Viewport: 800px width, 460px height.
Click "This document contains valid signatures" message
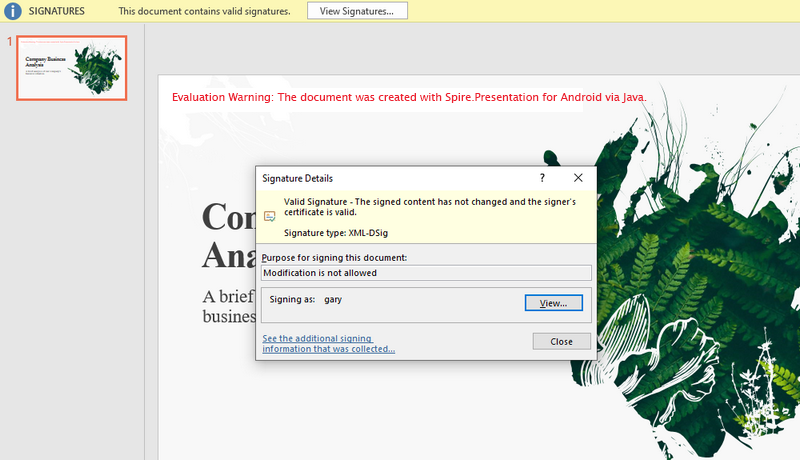204,11
